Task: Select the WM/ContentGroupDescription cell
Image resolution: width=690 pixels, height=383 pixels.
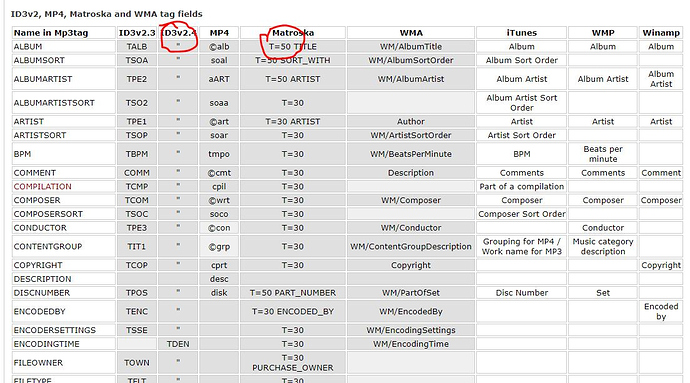Action: pyautogui.click(x=411, y=247)
